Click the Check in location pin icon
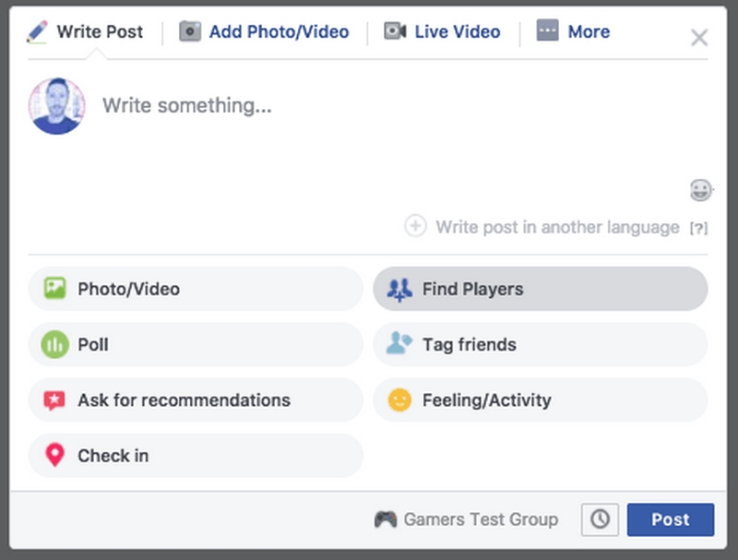This screenshot has height=560, width=738. click(x=54, y=455)
